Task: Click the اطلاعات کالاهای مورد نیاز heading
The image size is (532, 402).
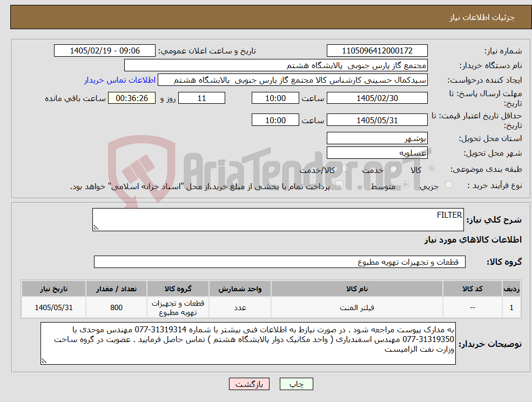Action: click(x=473, y=240)
